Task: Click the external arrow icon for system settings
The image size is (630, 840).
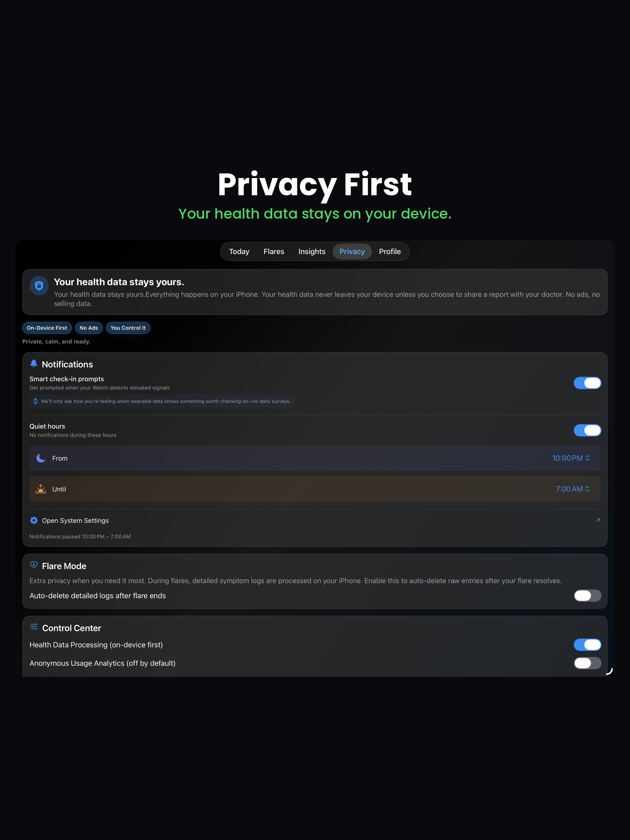Action: click(598, 520)
